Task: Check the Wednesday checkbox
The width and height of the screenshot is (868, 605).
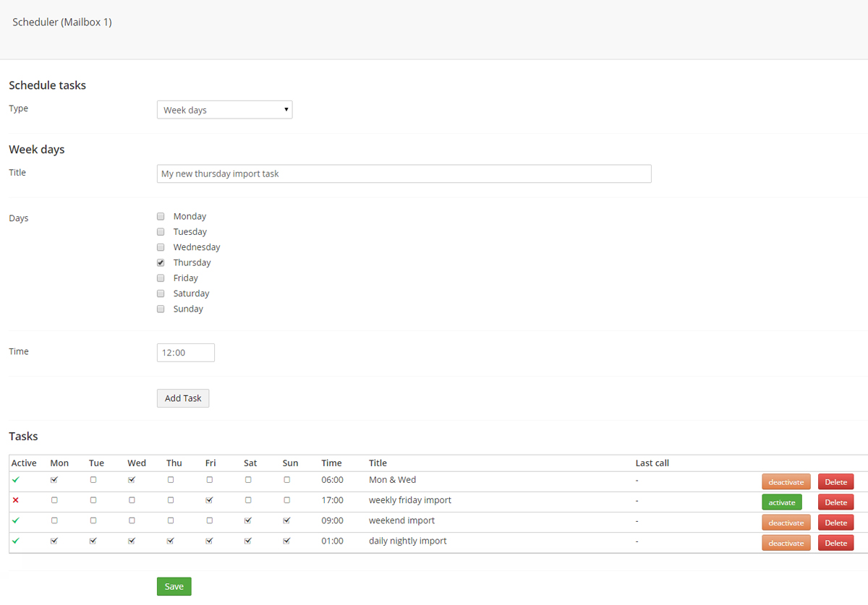Action: pos(161,247)
